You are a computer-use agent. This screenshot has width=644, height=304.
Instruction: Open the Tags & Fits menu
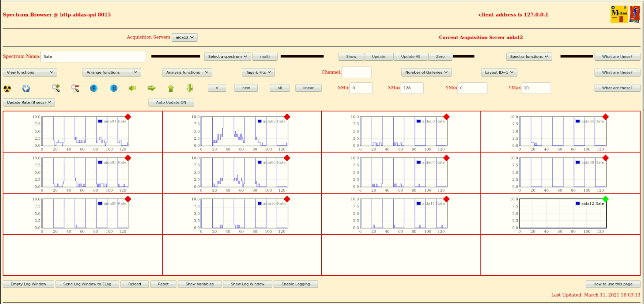point(258,72)
